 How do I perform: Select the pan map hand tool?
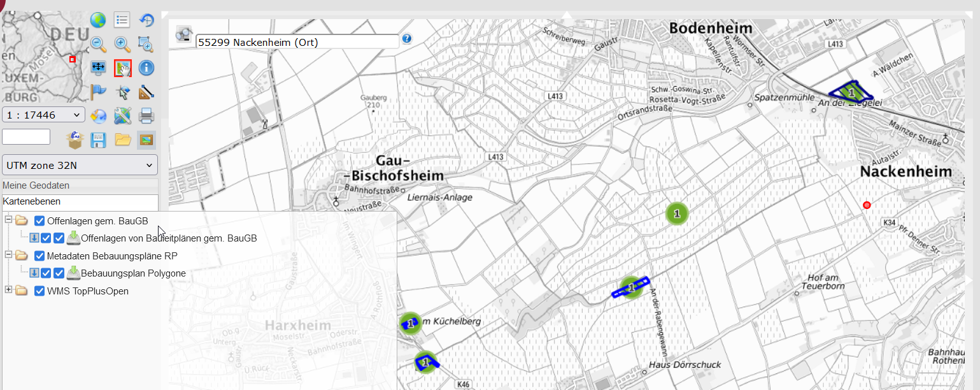click(122, 68)
